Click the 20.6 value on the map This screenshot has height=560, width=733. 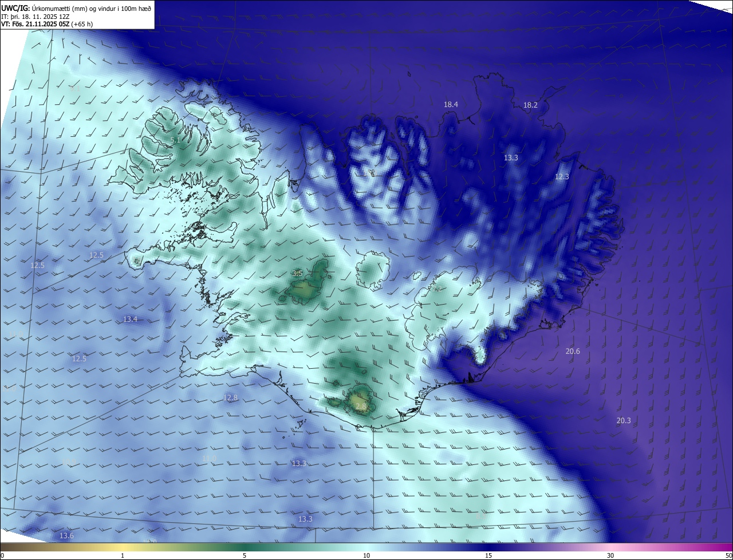(573, 351)
